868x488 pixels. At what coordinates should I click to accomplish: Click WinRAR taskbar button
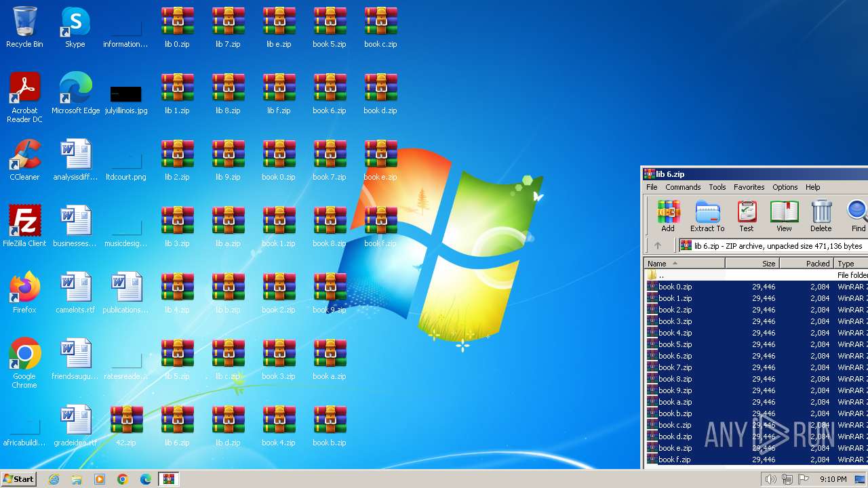click(168, 479)
